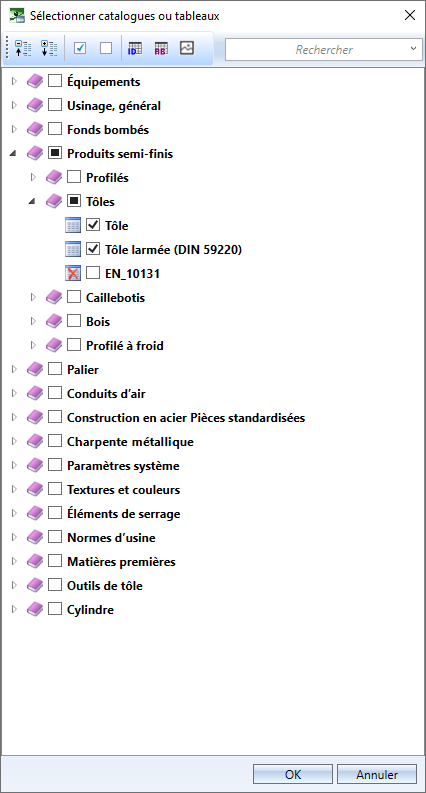The image size is (426, 793).
Task: Check the EN_10131 checkbox
Action: pos(93,273)
